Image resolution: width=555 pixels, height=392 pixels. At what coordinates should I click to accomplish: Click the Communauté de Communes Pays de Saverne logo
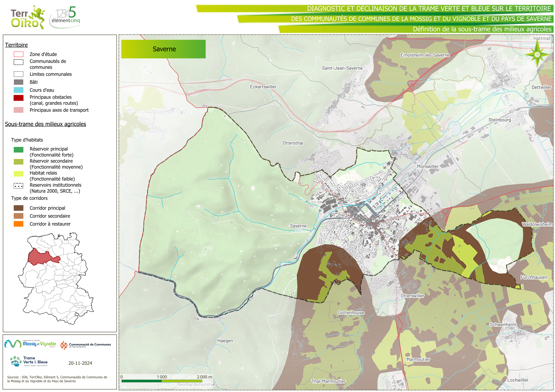tap(86, 345)
